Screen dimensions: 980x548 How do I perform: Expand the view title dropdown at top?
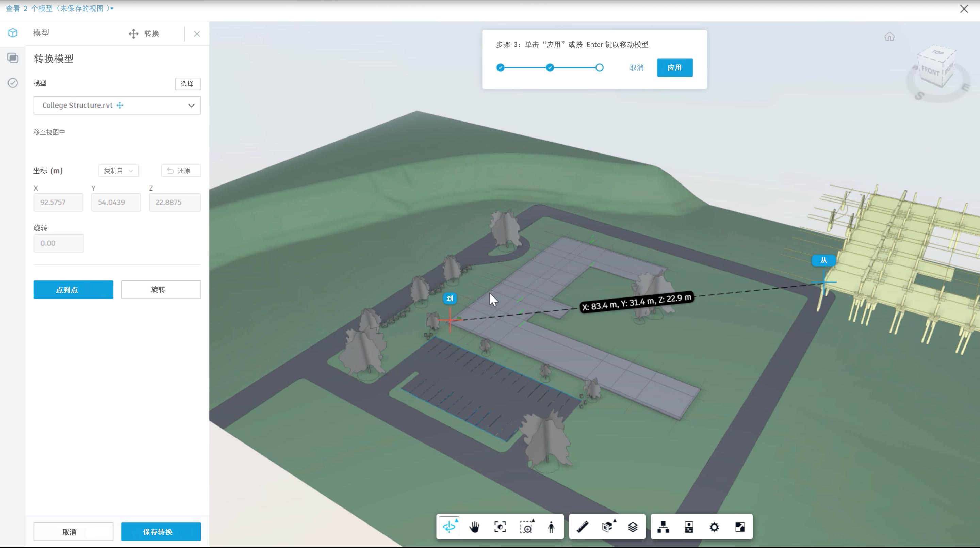(x=112, y=9)
